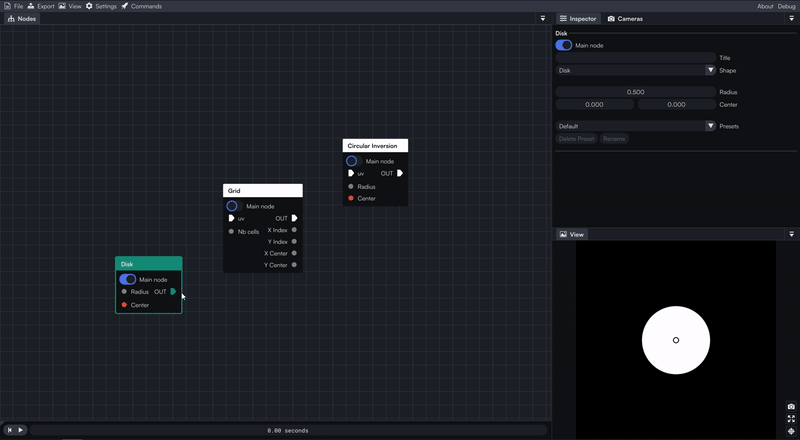
Task: Open the Debug menu
Action: pos(786,6)
